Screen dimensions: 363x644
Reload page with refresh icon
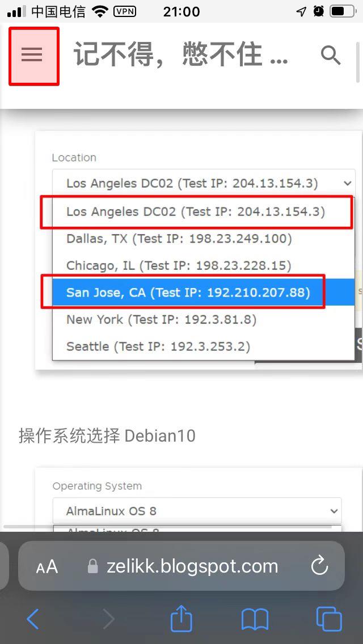coord(319,566)
